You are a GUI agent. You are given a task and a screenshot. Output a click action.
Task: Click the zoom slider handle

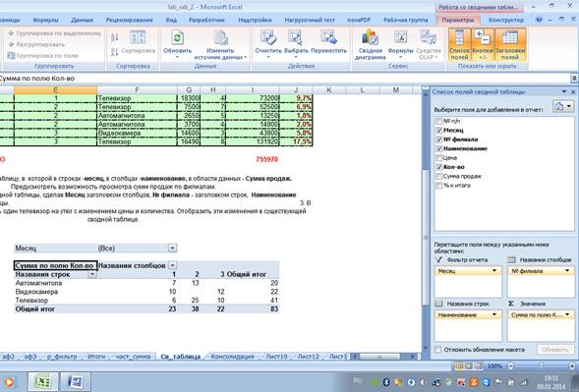point(541,365)
